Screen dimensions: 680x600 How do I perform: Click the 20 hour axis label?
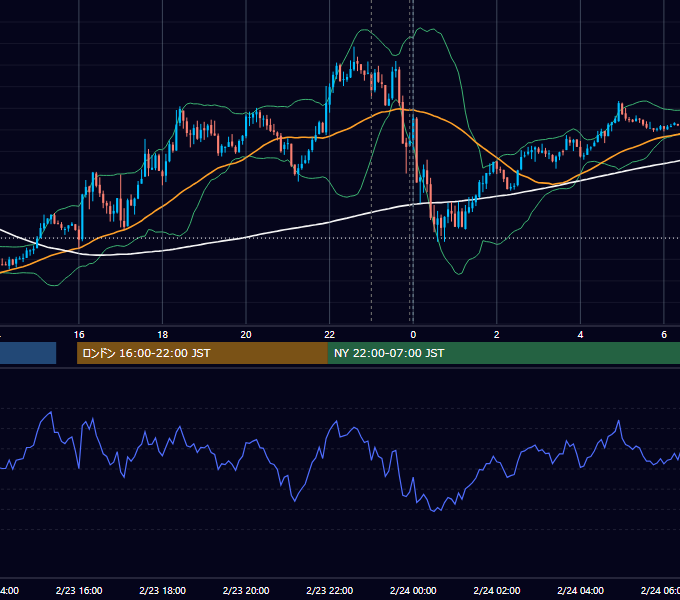tap(246, 335)
